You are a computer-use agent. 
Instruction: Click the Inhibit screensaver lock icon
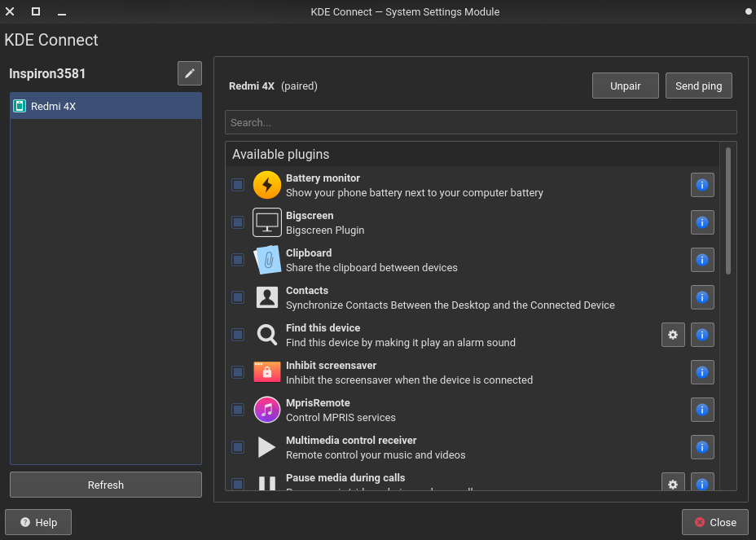click(x=267, y=372)
